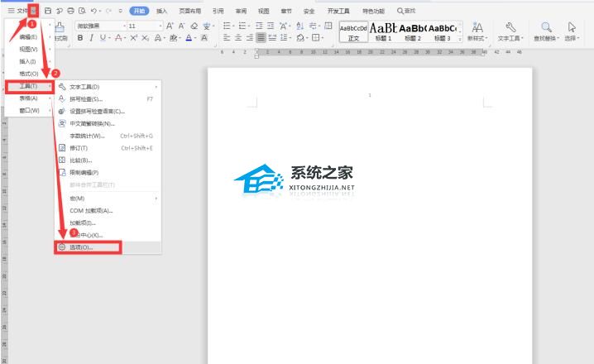Click the text highlight color pen

tap(173, 38)
